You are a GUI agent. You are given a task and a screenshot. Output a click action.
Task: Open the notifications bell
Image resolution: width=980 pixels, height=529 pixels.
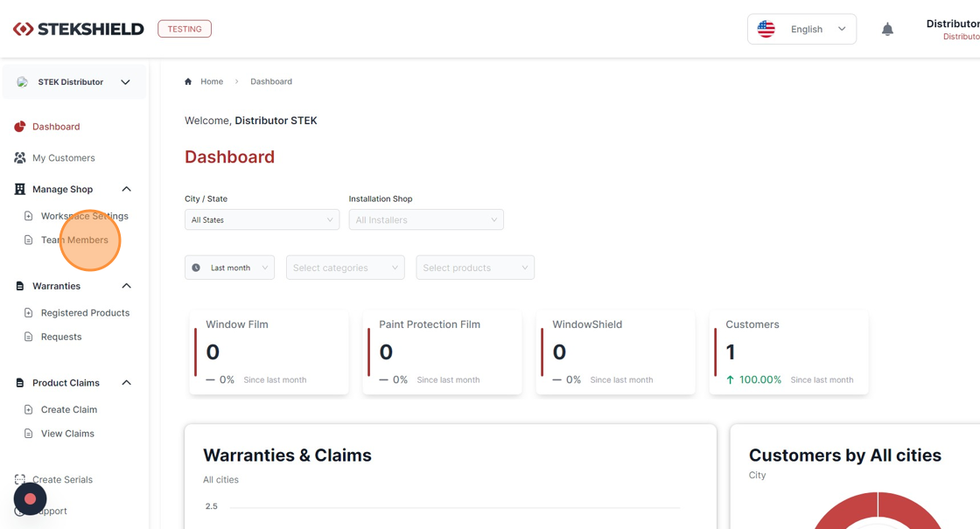click(887, 30)
